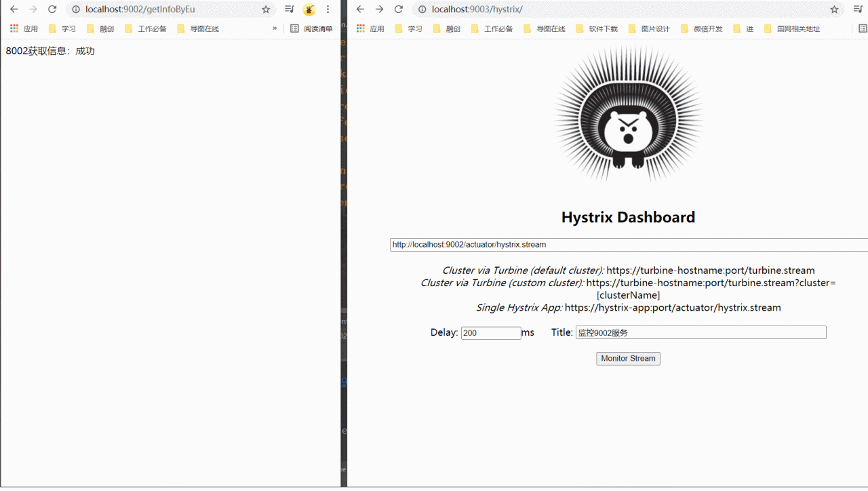
Task: Open reading list icon in right window
Action: [x=863, y=28]
